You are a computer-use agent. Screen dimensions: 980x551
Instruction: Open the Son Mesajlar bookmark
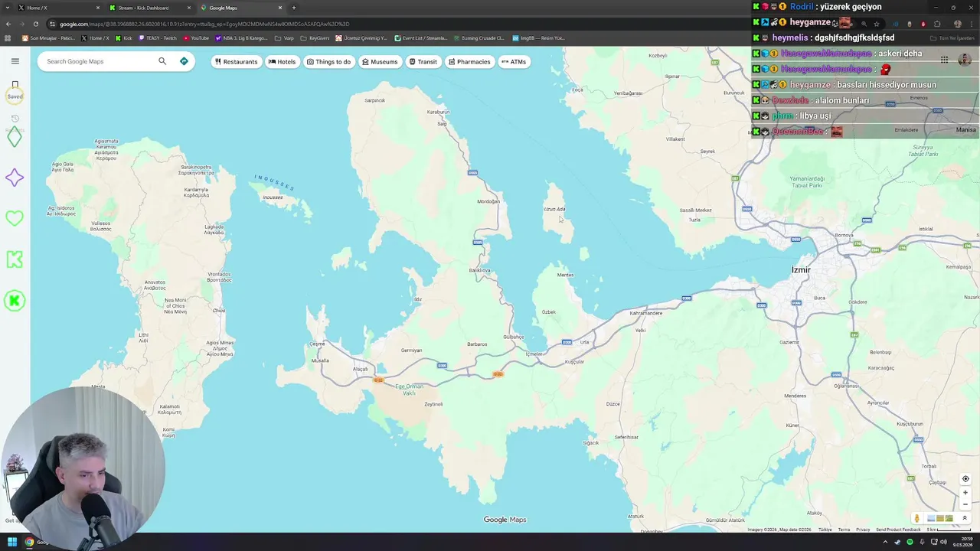click(48, 38)
